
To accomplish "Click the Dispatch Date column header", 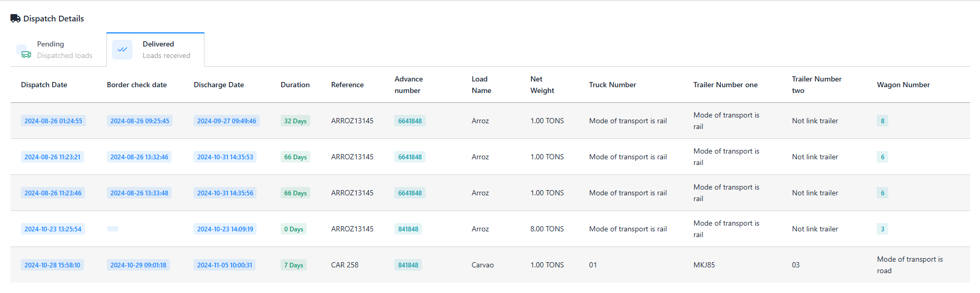I will 44,85.
